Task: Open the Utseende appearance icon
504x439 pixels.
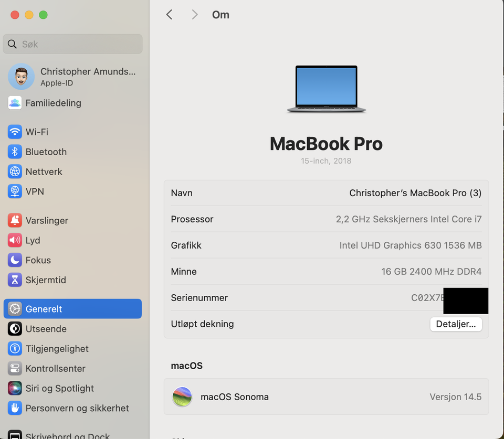Action: 15,329
